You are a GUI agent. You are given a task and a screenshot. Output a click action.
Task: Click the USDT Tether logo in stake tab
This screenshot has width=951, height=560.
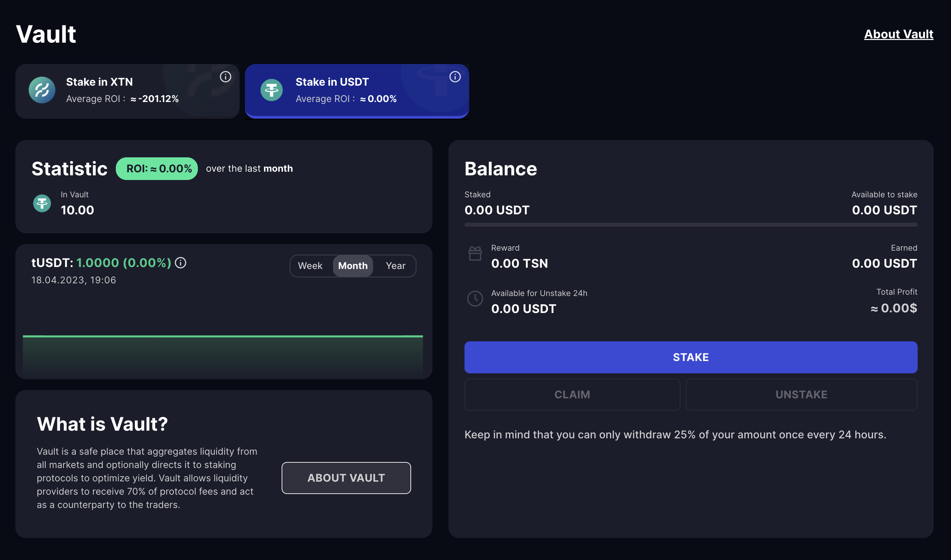pyautogui.click(x=272, y=90)
